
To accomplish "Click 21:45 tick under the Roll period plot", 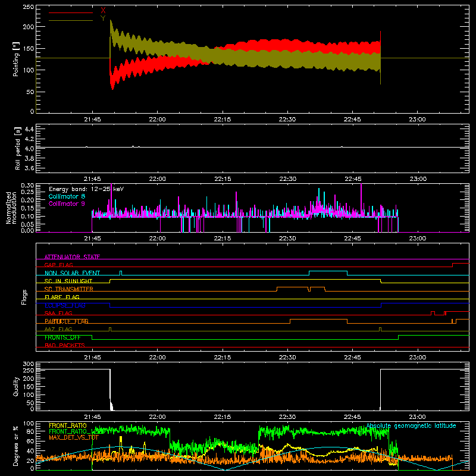I will click(x=92, y=179).
